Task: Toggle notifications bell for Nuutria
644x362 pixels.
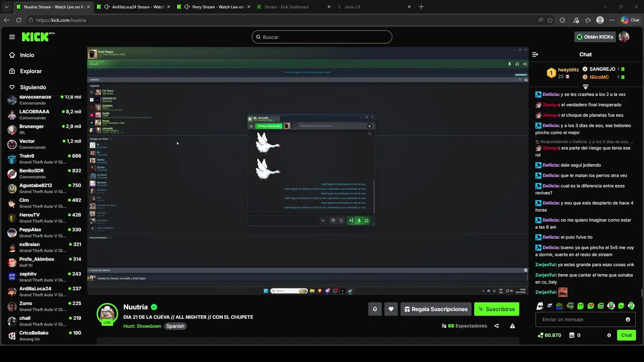Action: coord(374,309)
